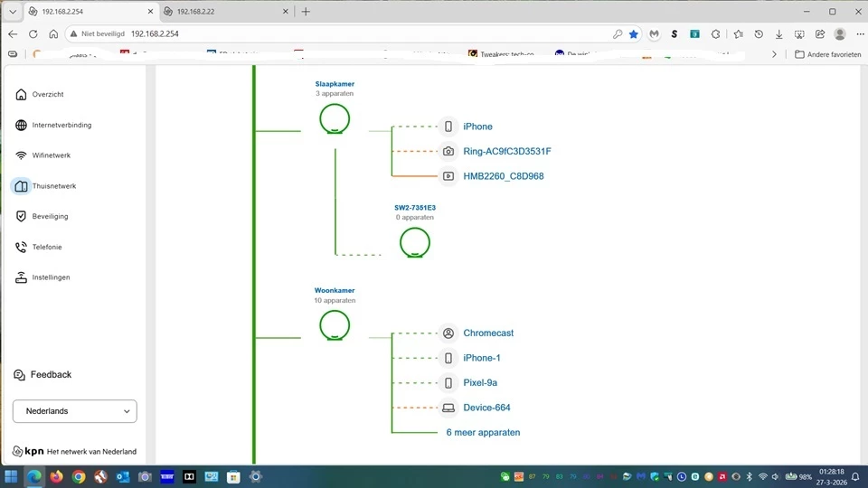This screenshot has height=488, width=868.
Task: Click the SW2-7351E3 access point circle
Action: [x=415, y=243]
